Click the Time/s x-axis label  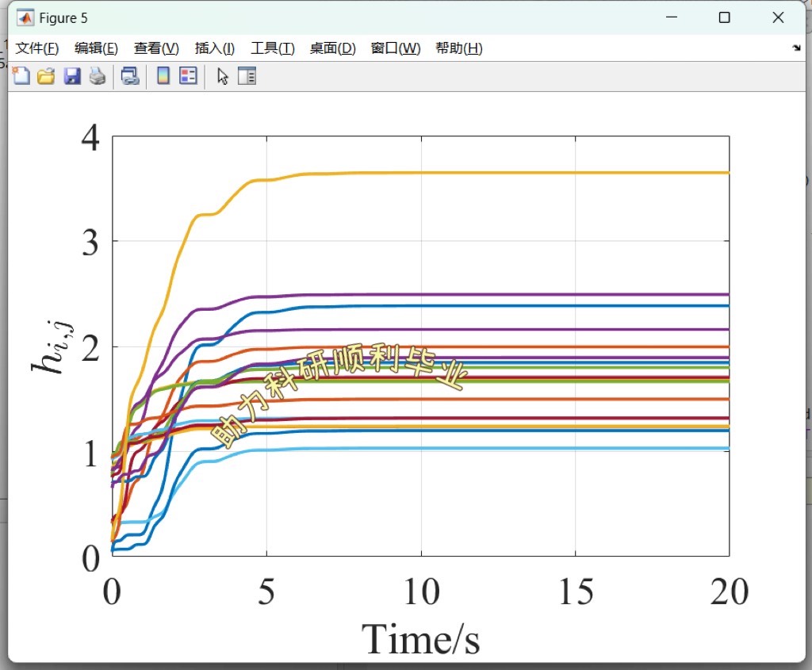[420, 639]
